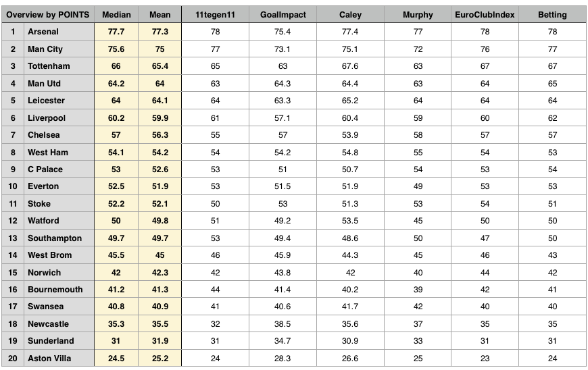The height and width of the screenshot is (370, 588).
Task: Click the Murphy column header
Action: [x=418, y=15]
